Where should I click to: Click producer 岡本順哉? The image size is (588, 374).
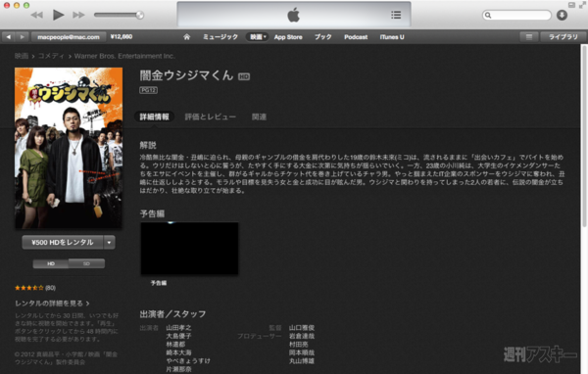tap(302, 352)
